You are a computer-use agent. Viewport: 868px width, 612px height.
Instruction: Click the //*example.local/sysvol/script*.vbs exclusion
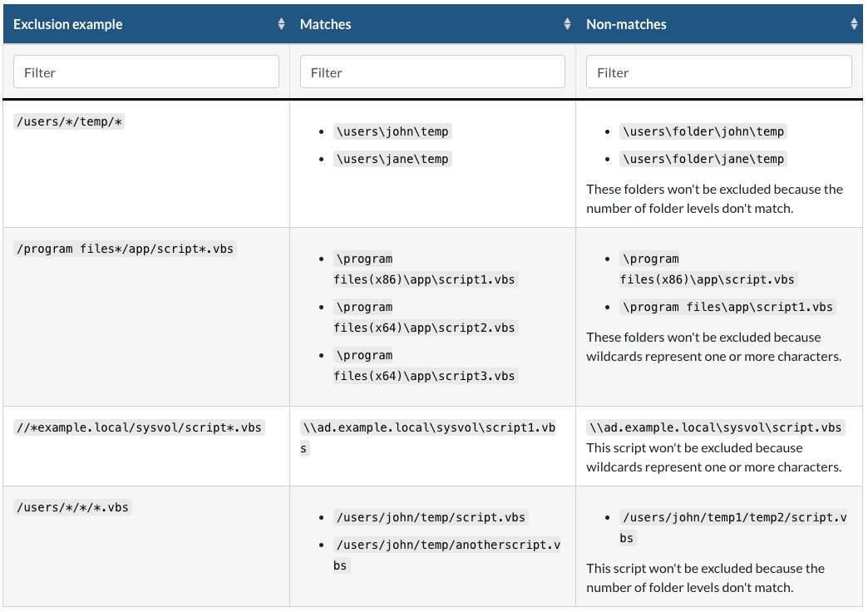pyautogui.click(x=139, y=427)
